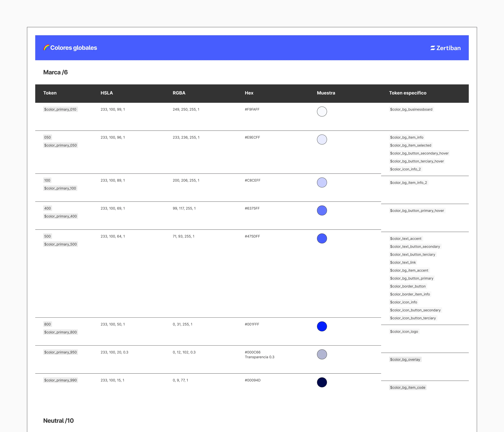Click the Neutral /10 section heading
504x432 pixels.
(x=58, y=421)
